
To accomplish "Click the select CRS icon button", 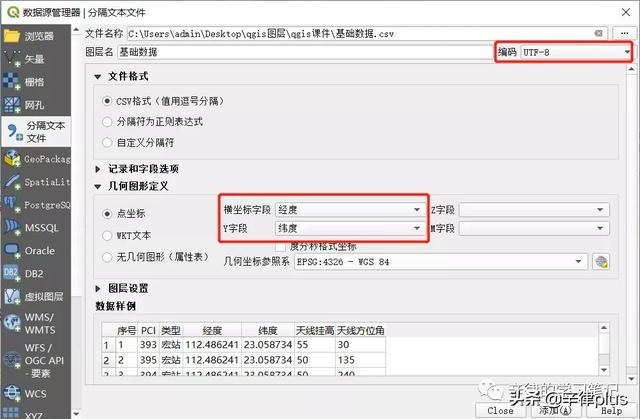I will [601, 261].
